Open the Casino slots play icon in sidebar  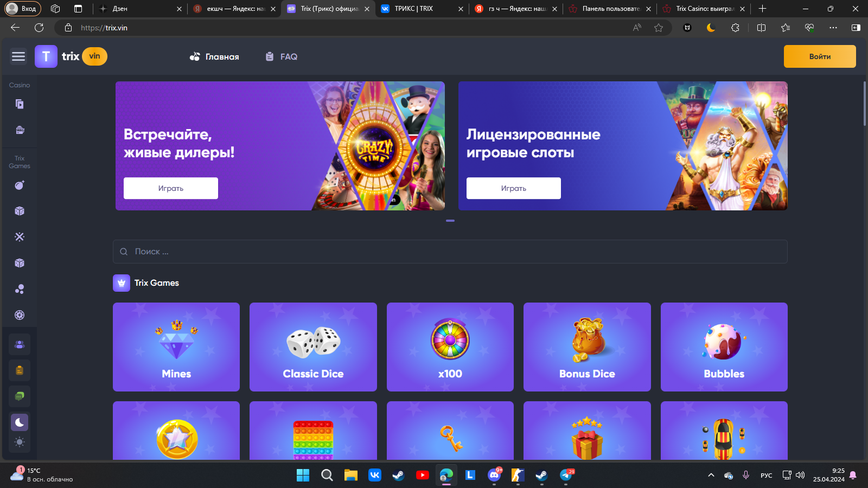pyautogui.click(x=20, y=104)
